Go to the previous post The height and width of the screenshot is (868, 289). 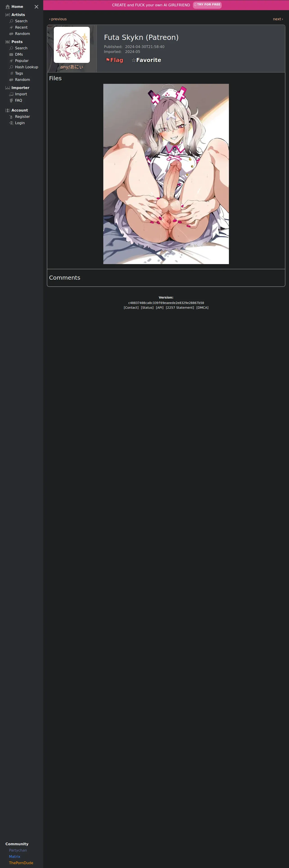(58, 19)
